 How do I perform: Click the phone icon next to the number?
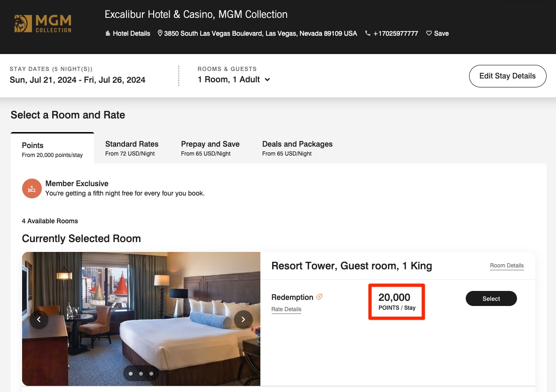click(x=368, y=33)
